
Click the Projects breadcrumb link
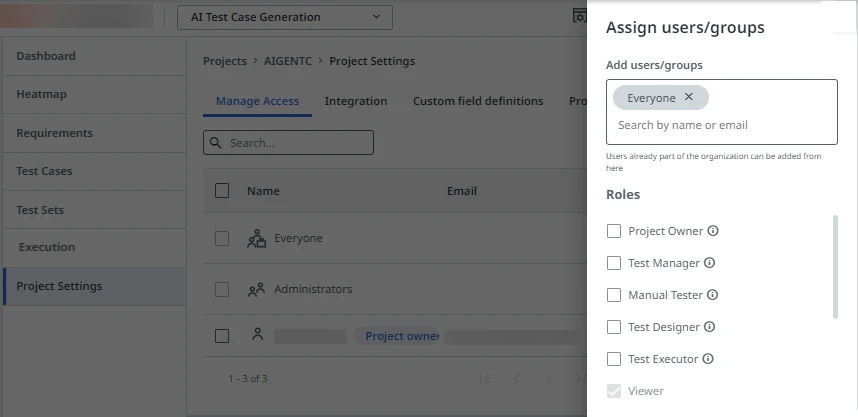click(225, 61)
